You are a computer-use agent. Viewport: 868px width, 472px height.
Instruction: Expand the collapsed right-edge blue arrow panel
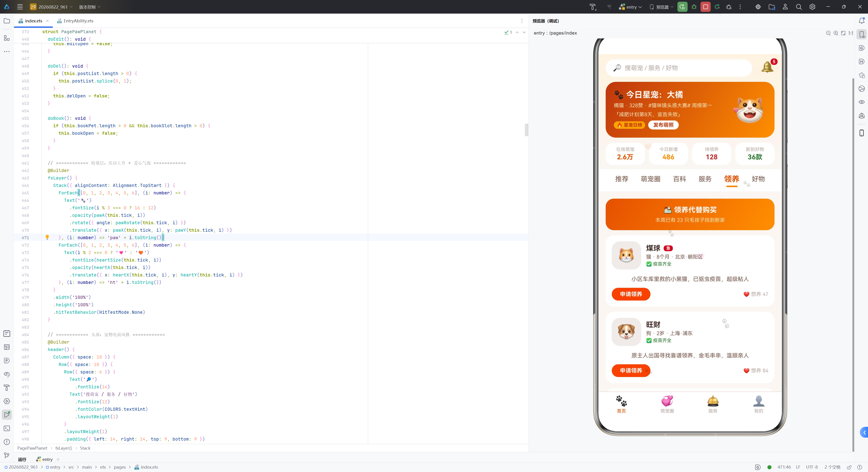pyautogui.click(x=864, y=433)
